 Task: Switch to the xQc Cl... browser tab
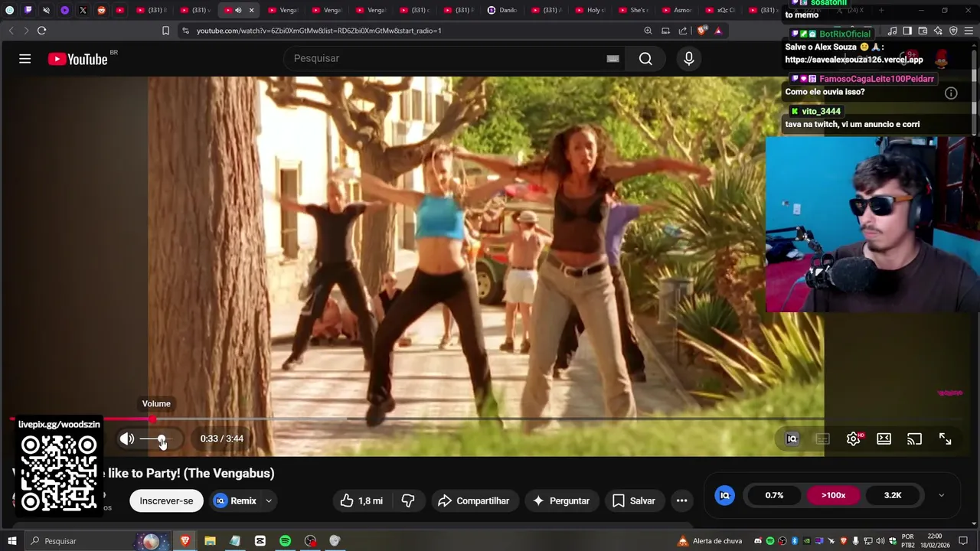click(720, 10)
